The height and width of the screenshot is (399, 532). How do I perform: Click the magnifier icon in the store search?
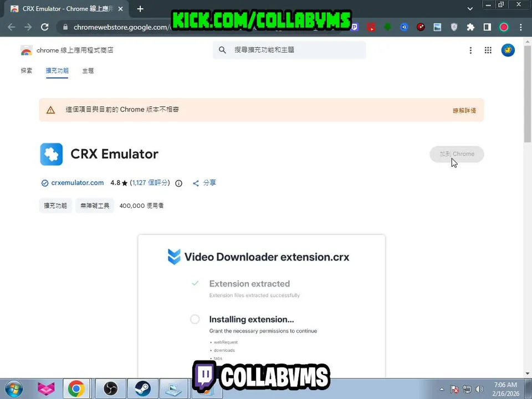click(x=222, y=50)
